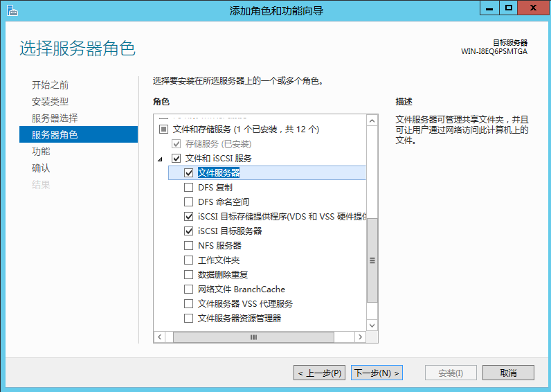Select the 文件服务器 role label
551x392 pixels.
pyautogui.click(x=219, y=173)
